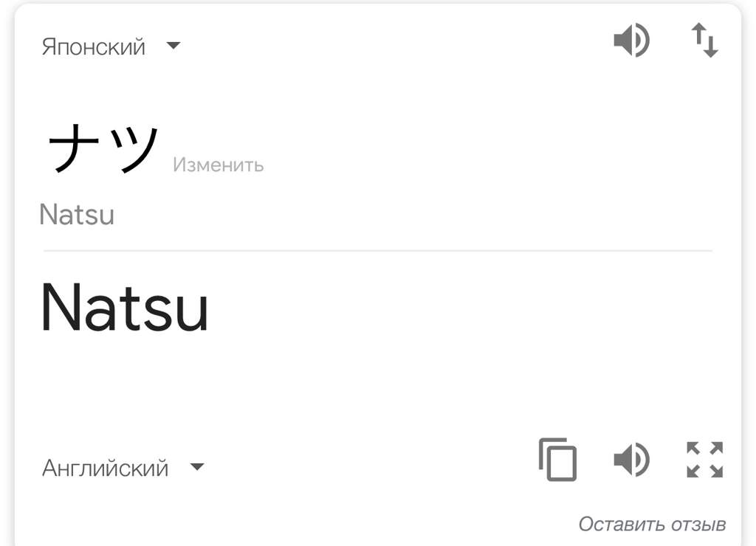Click the divider line between source and translation

click(378, 251)
